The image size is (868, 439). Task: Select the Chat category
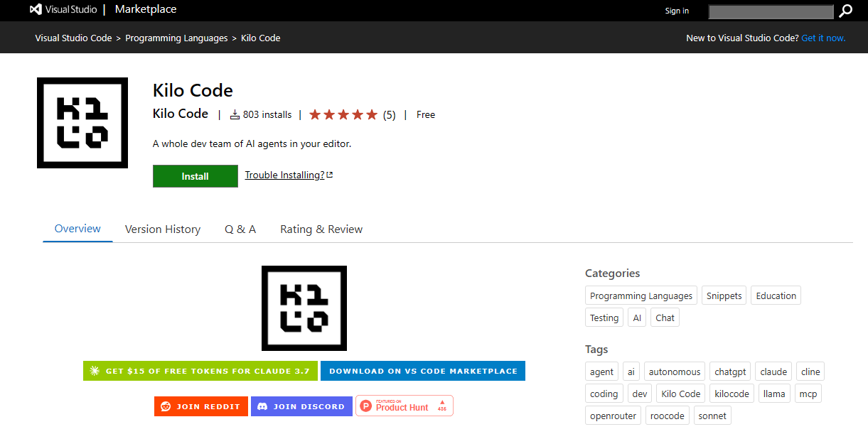[665, 318]
